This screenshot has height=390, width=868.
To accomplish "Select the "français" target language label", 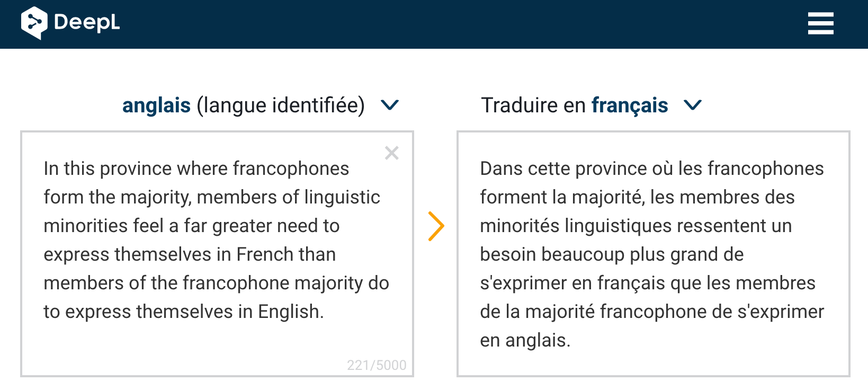I will pos(630,105).
